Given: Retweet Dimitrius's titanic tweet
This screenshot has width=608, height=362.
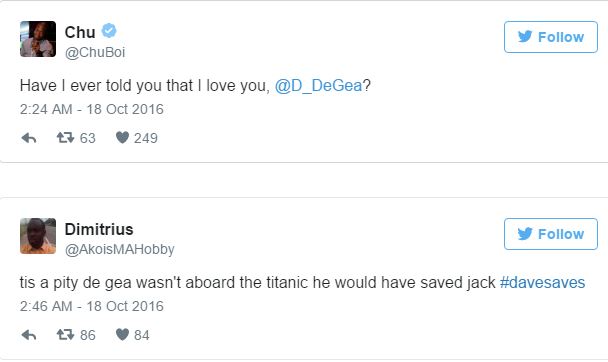Looking at the screenshot, I should tap(65, 334).
